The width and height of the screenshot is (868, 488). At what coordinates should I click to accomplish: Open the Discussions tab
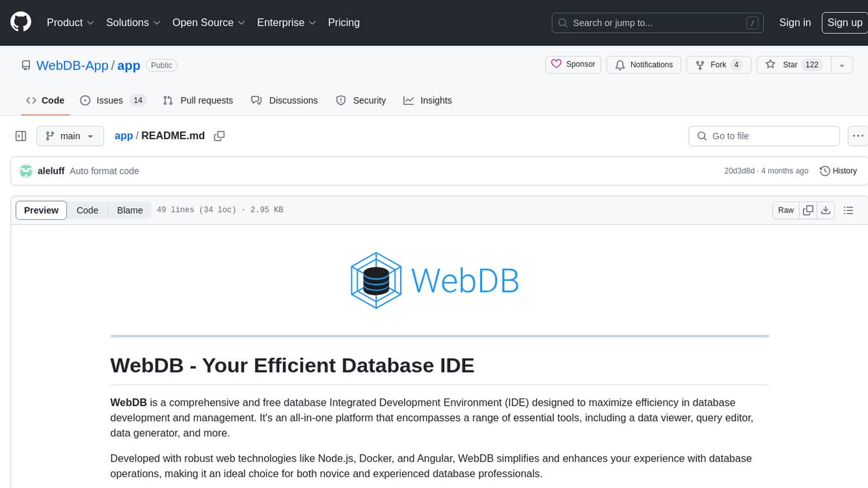pos(284,100)
